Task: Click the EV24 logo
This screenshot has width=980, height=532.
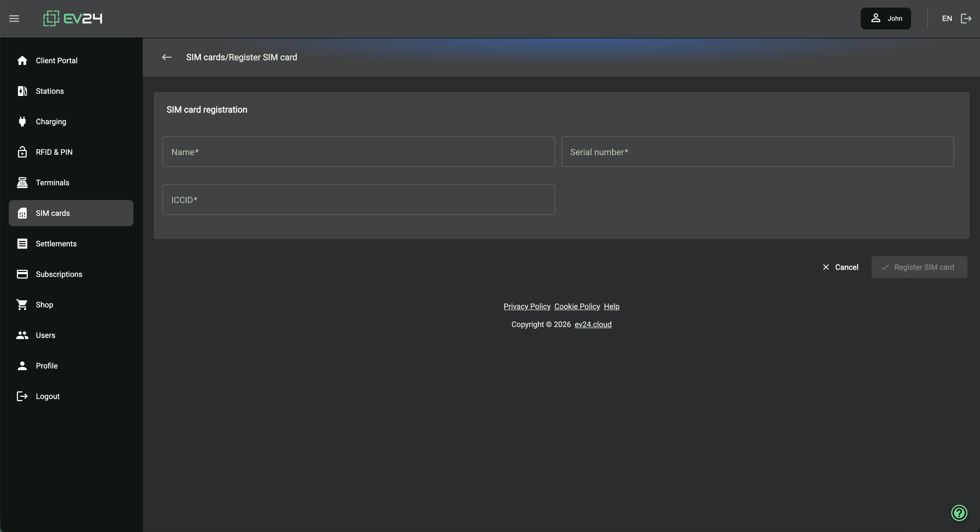Action: tap(73, 18)
